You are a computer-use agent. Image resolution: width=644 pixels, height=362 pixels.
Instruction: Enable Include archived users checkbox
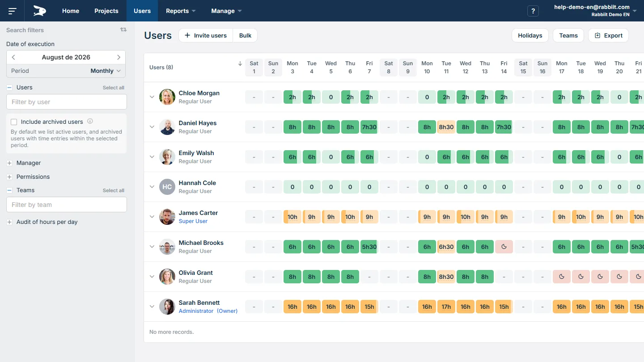tap(14, 122)
